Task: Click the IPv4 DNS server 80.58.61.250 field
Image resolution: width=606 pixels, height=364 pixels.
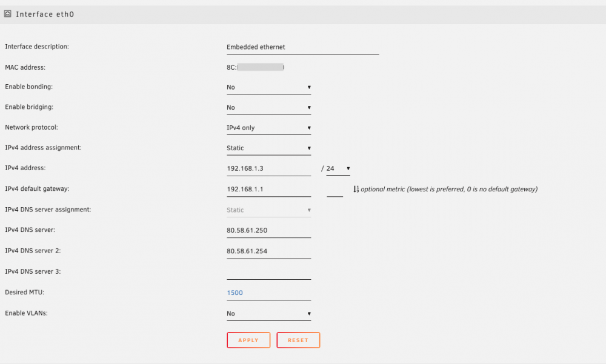Action: click(268, 230)
